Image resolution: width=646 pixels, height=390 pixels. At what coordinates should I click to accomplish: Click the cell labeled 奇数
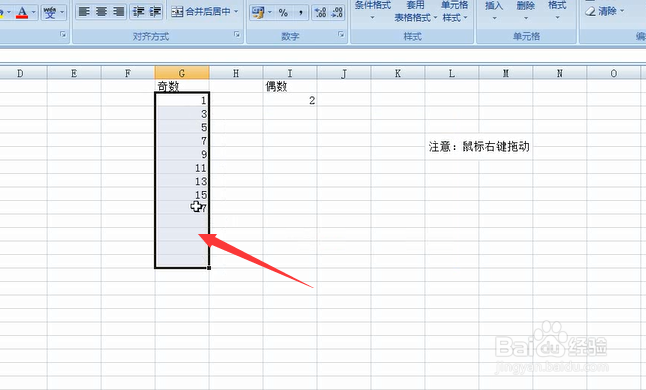pyautogui.click(x=182, y=86)
